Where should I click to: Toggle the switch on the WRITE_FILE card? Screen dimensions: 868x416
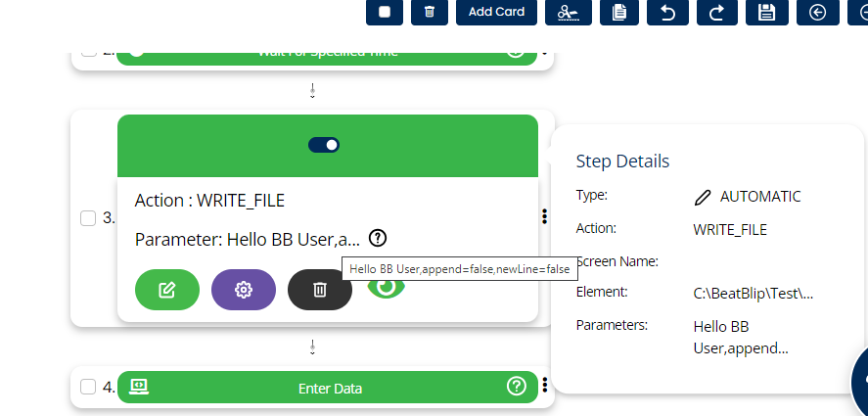click(324, 145)
